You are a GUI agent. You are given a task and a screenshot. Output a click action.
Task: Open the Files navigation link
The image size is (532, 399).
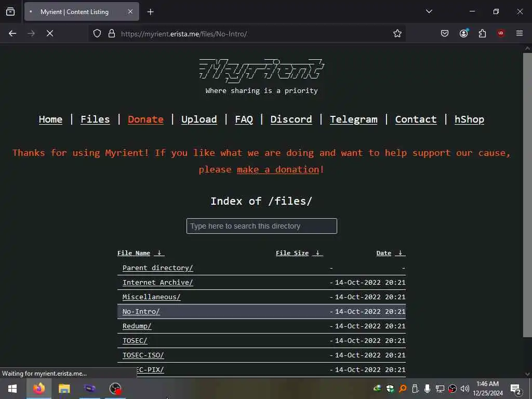point(95,119)
